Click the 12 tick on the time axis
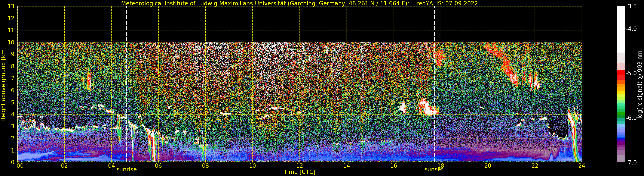Image resolution: width=644 pixels, height=176 pixels. [x=300, y=165]
